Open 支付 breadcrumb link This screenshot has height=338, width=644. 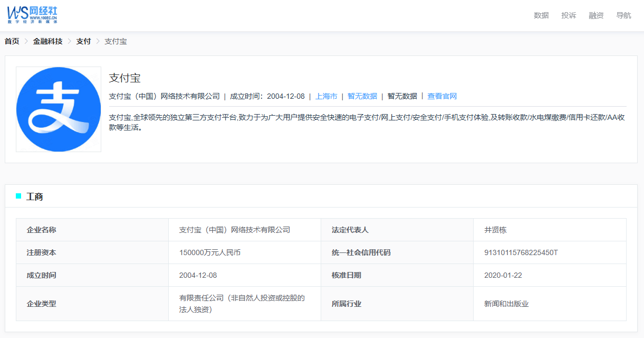(x=83, y=41)
